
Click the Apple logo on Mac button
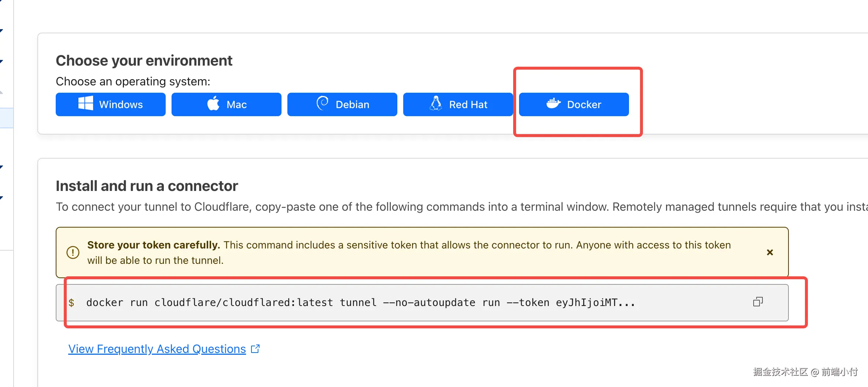pos(213,103)
